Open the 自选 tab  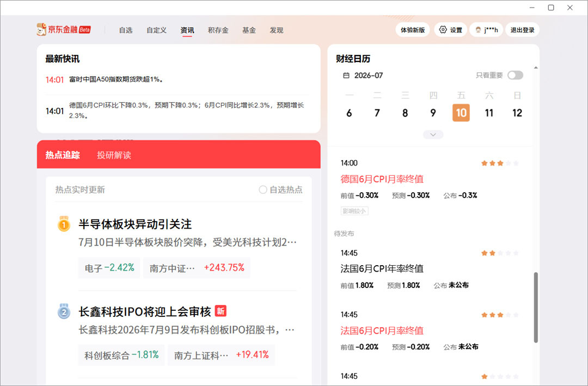tap(126, 30)
